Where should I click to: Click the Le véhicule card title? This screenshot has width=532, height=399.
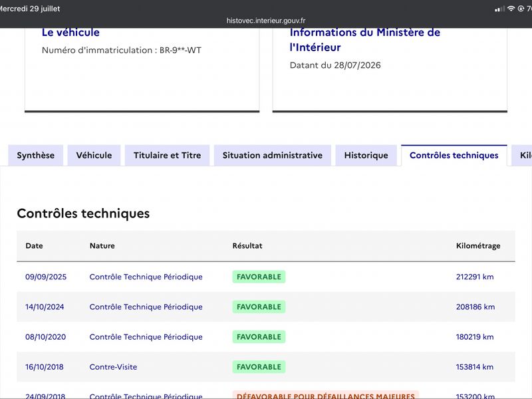pos(70,32)
